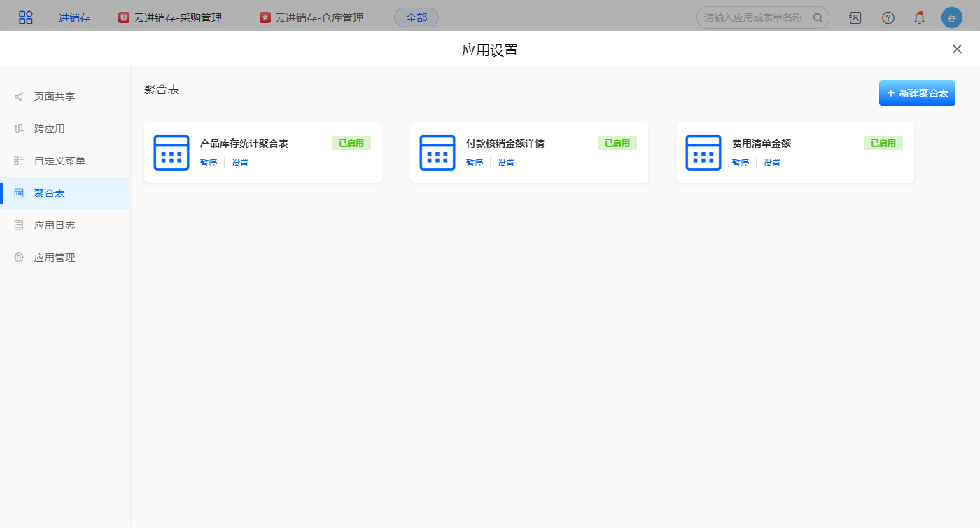Open the app grid launcher icon
The width and height of the screenshot is (980, 528).
tap(25, 18)
